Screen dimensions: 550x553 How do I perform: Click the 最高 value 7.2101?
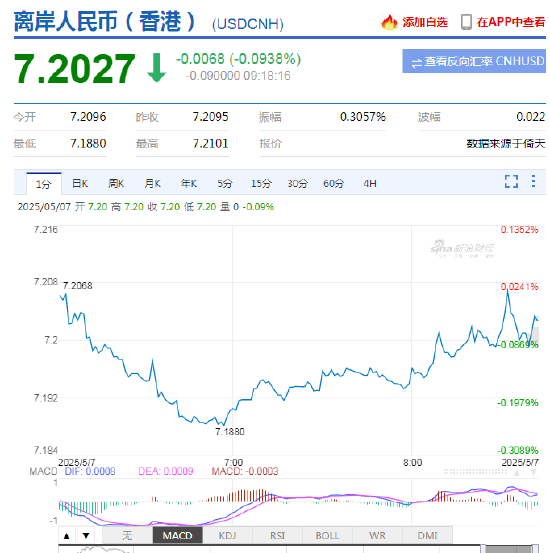click(211, 144)
